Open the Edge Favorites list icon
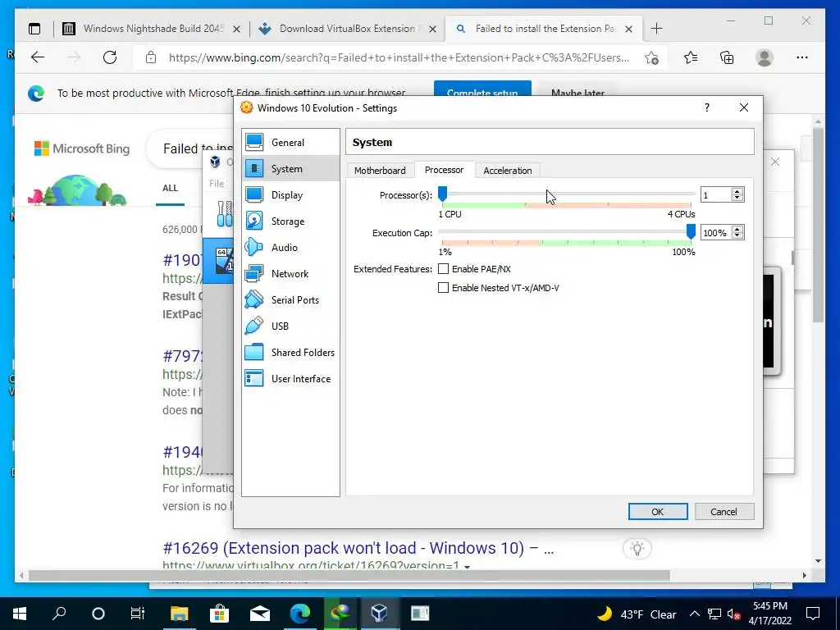Viewport: 840px width, 630px height. [691, 57]
